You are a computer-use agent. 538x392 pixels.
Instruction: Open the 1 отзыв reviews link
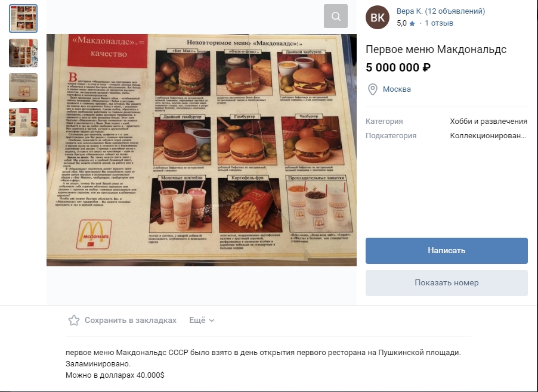(439, 23)
